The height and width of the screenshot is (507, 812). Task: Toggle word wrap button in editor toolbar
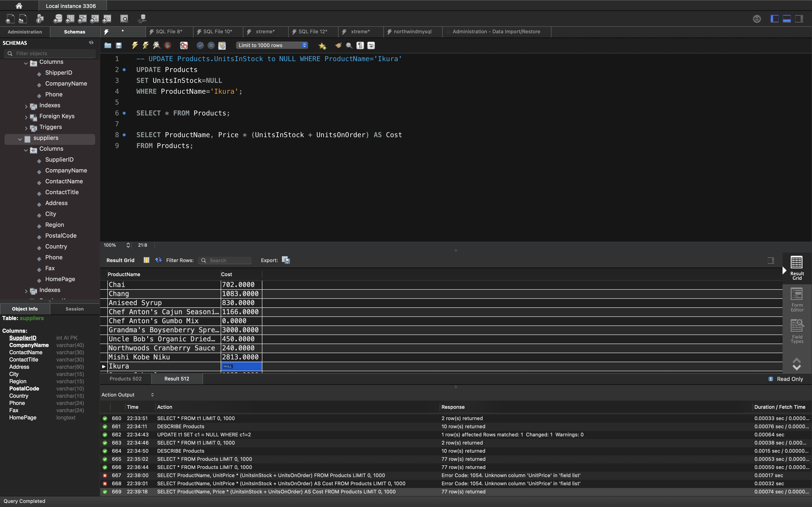(x=371, y=45)
